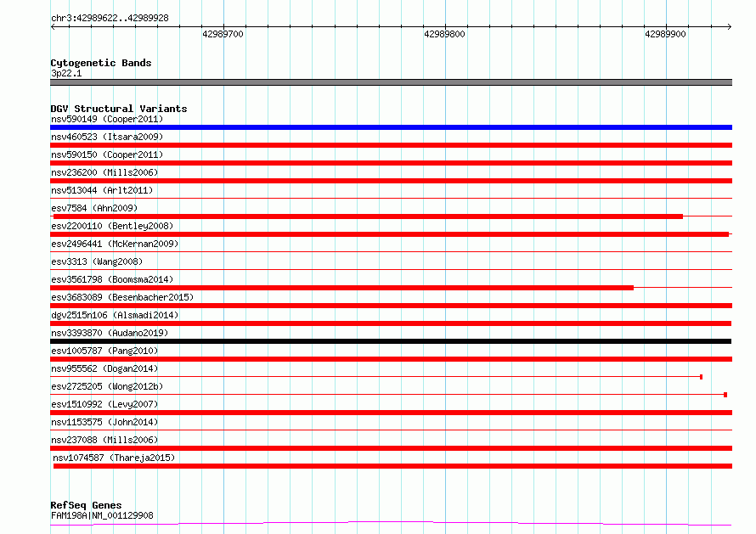Click the red bar under esv2200110
This screenshot has width=756, height=534.
pos(390,234)
